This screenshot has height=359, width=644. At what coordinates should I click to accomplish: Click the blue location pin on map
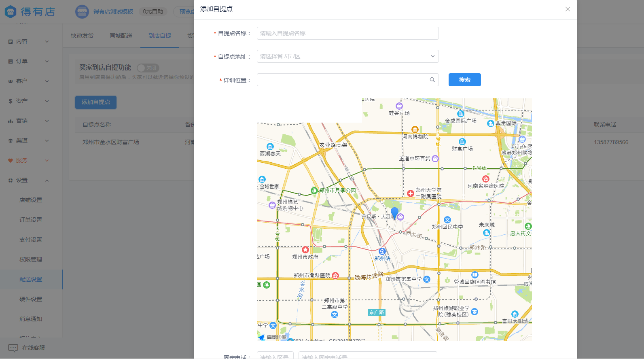coord(394,212)
